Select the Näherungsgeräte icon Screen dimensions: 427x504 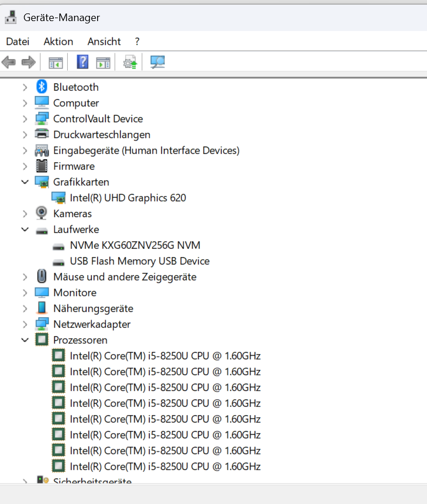pos(42,307)
